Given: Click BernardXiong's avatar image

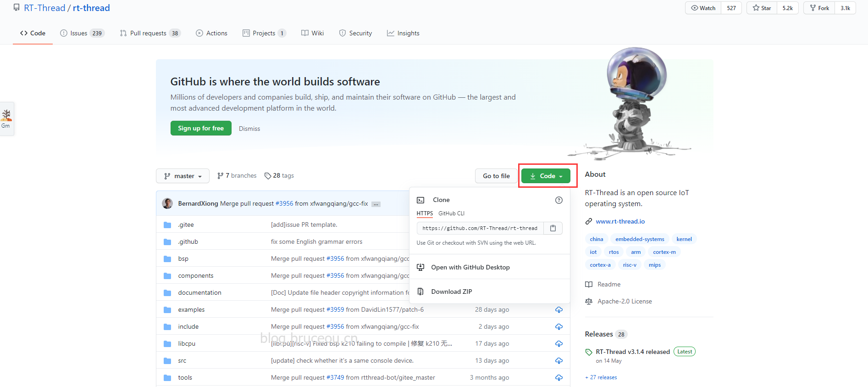Looking at the screenshot, I should pos(167,203).
